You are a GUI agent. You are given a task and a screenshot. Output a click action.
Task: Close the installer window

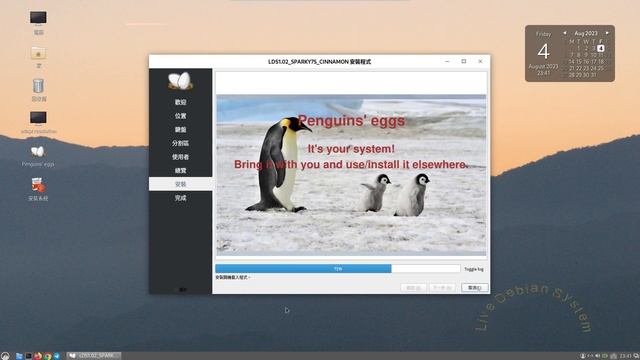pos(480,61)
